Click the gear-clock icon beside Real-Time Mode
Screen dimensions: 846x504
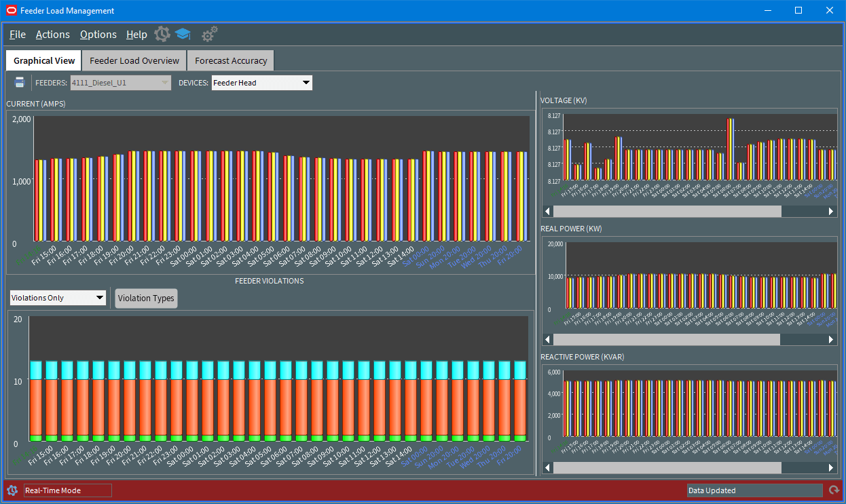tap(12, 490)
